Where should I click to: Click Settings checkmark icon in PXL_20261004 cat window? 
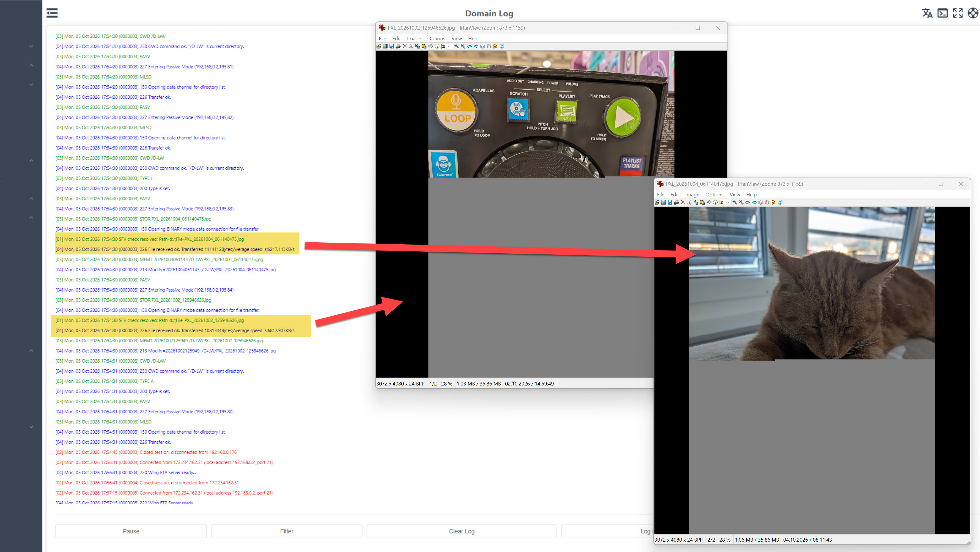tap(773, 203)
